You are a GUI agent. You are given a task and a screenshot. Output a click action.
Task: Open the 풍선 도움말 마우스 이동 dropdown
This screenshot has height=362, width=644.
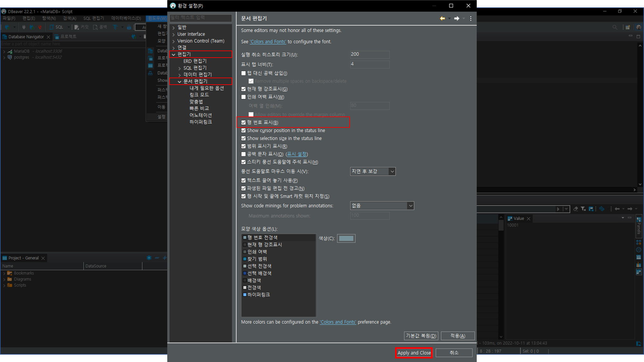pos(373,171)
